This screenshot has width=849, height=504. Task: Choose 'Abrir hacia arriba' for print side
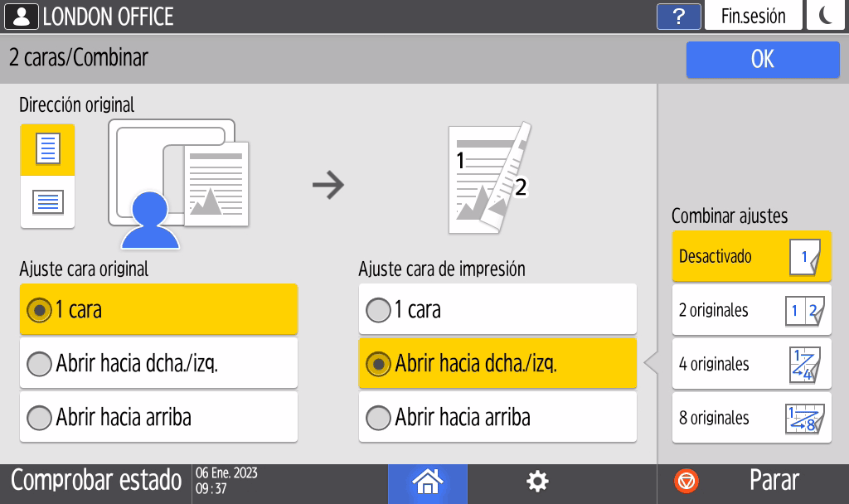(497, 417)
